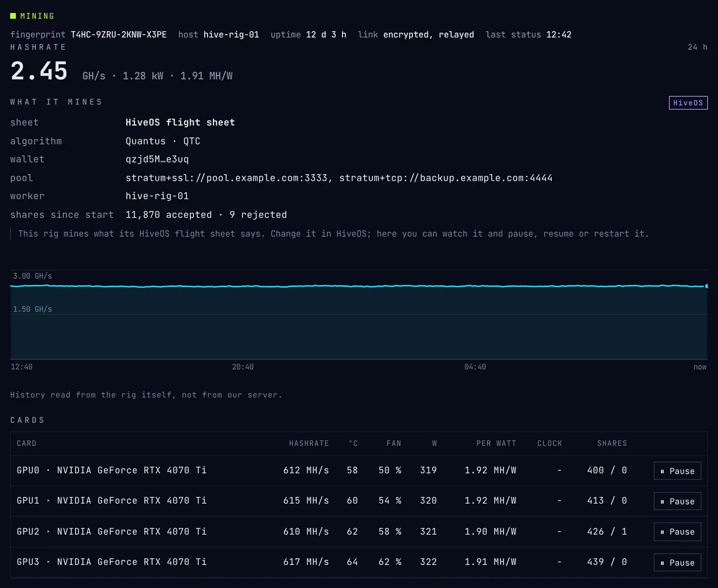Click the worker hive-rig-01 value
718x588 pixels.
pyautogui.click(x=157, y=196)
